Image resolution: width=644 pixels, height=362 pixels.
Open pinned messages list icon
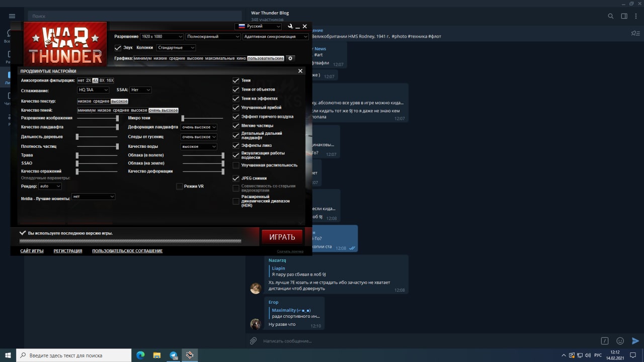click(635, 33)
